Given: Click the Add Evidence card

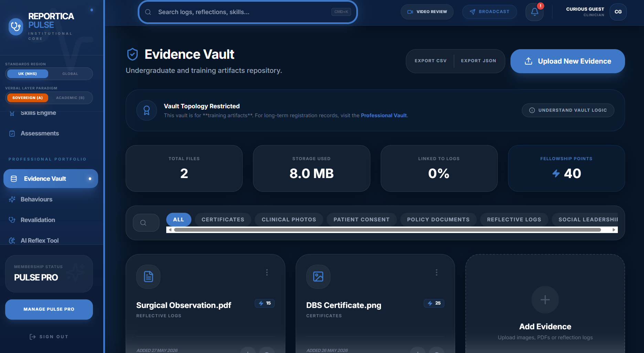Looking at the screenshot, I should tap(545, 304).
